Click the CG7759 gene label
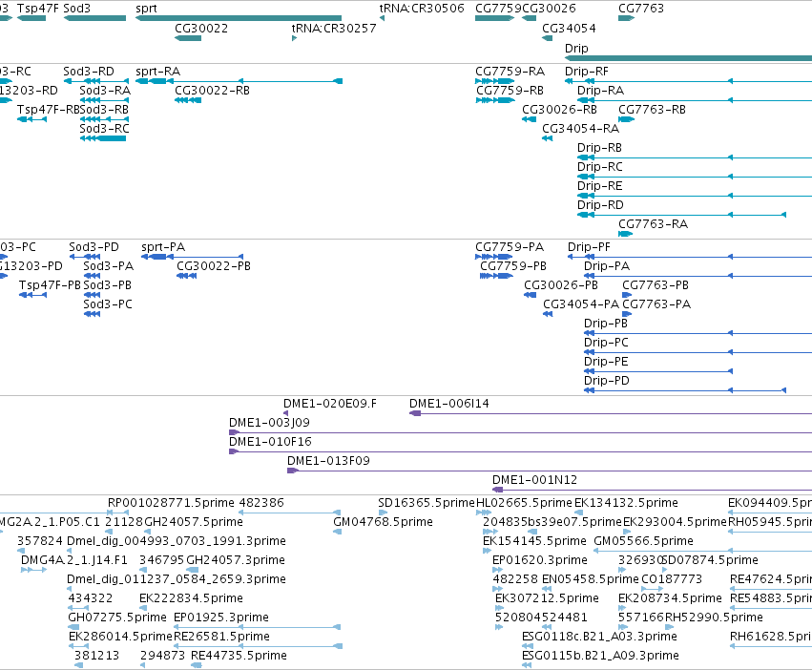This screenshot has width=812, height=670. pos(498,9)
